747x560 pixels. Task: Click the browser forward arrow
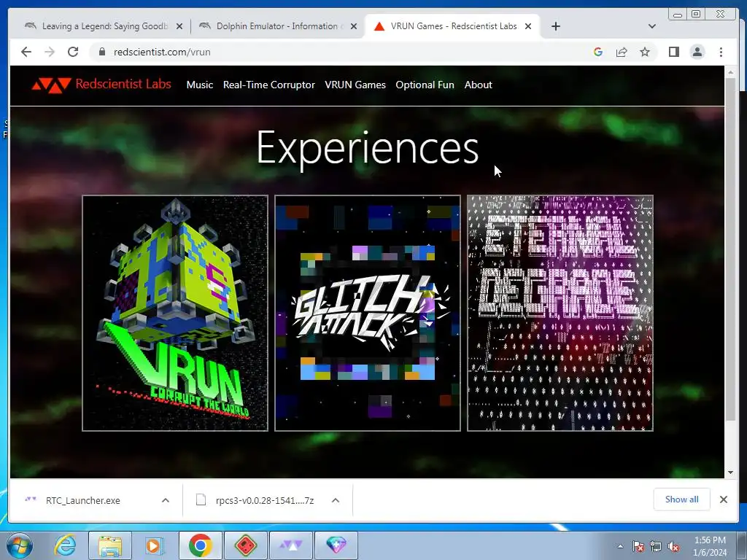pos(50,52)
